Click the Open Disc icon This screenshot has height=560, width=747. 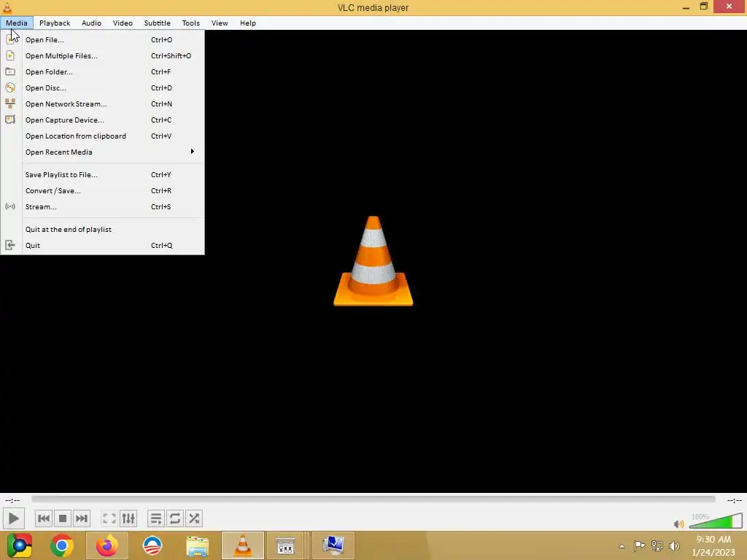(10, 87)
